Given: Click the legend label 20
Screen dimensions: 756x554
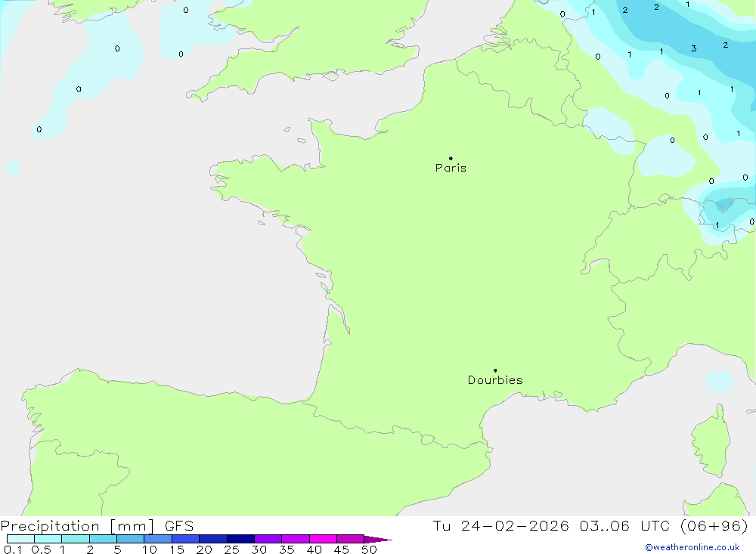Looking at the screenshot, I should [x=204, y=549].
